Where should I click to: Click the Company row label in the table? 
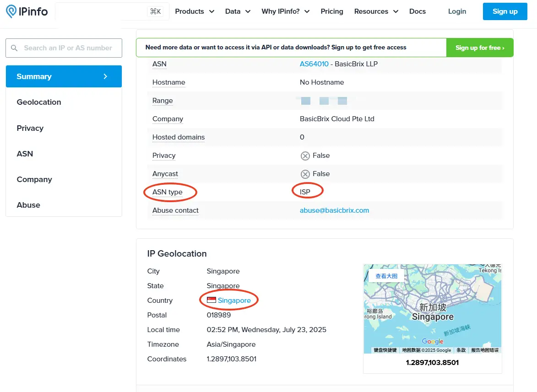point(168,118)
